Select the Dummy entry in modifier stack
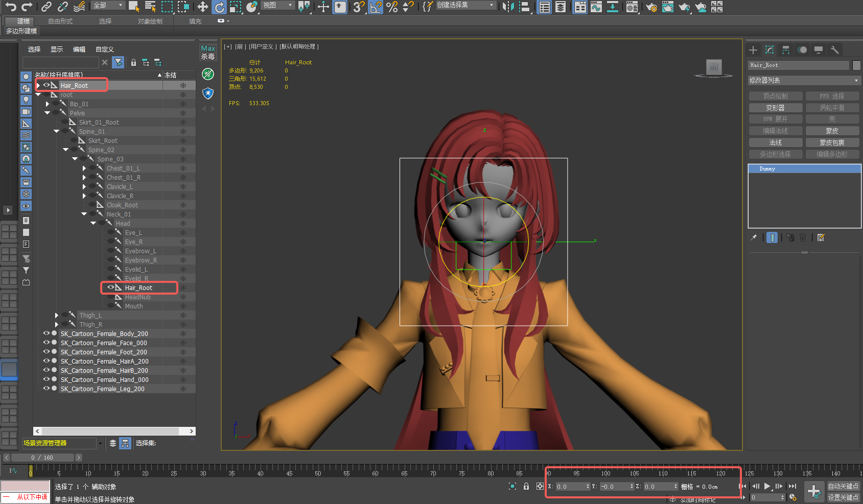This screenshot has width=863, height=504. tap(804, 169)
